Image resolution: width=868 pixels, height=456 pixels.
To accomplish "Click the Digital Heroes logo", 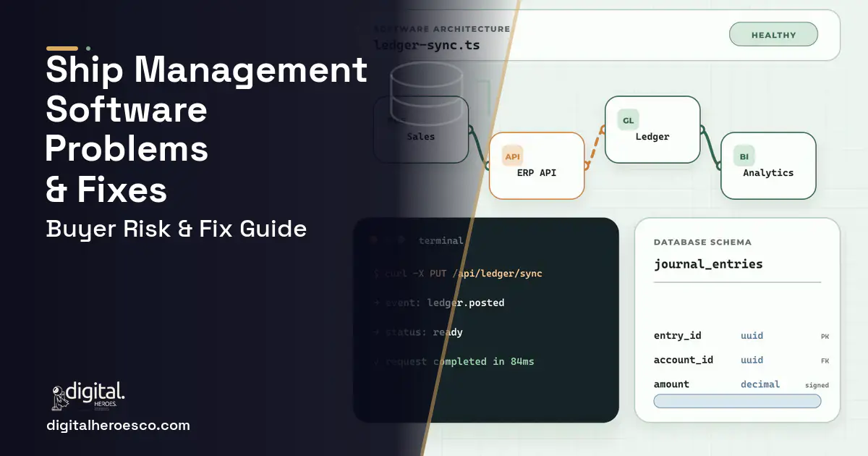I will (88, 397).
